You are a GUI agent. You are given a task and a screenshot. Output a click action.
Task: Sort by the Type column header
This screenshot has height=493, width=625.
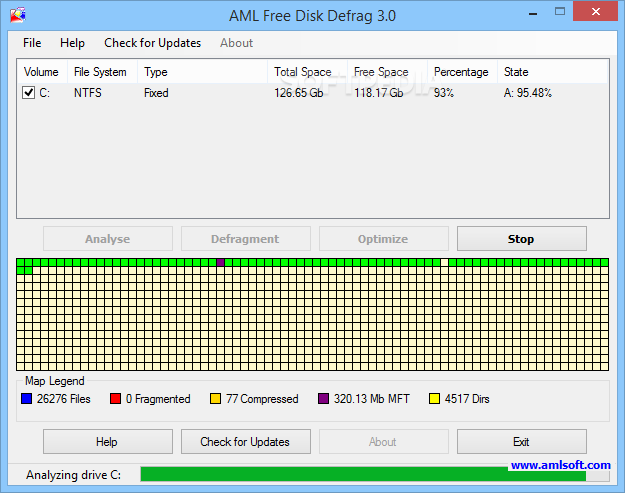202,72
